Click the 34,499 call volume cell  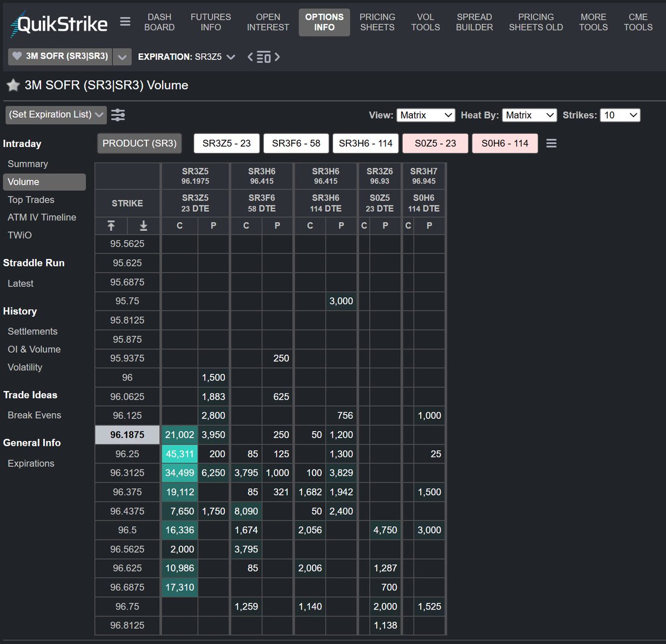pos(180,473)
